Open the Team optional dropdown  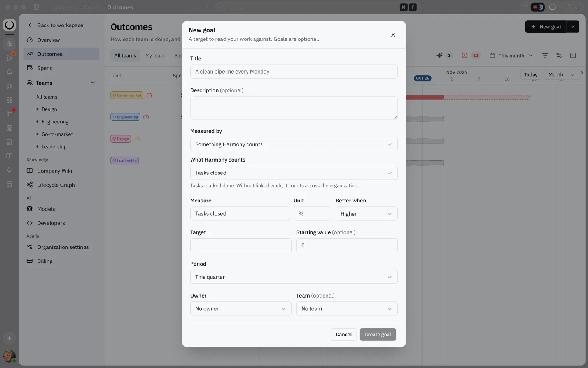click(347, 309)
